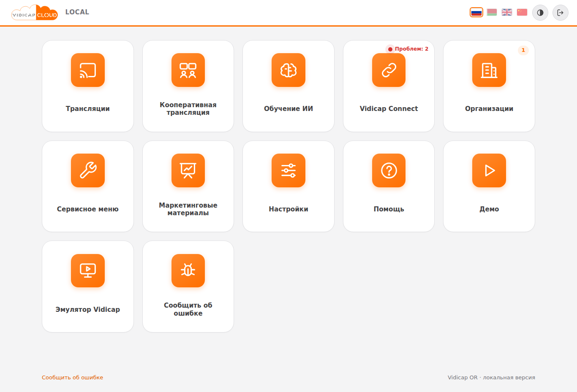Switch language to Russian flag
This screenshot has width=577, height=392.
click(476, 12)
